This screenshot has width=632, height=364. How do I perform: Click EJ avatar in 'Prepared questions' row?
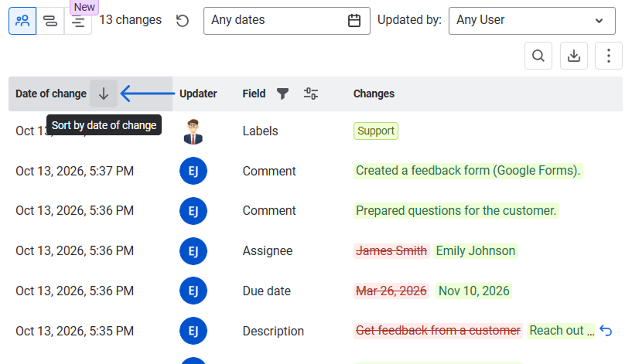pyautogui.click(x=193, y=210)
